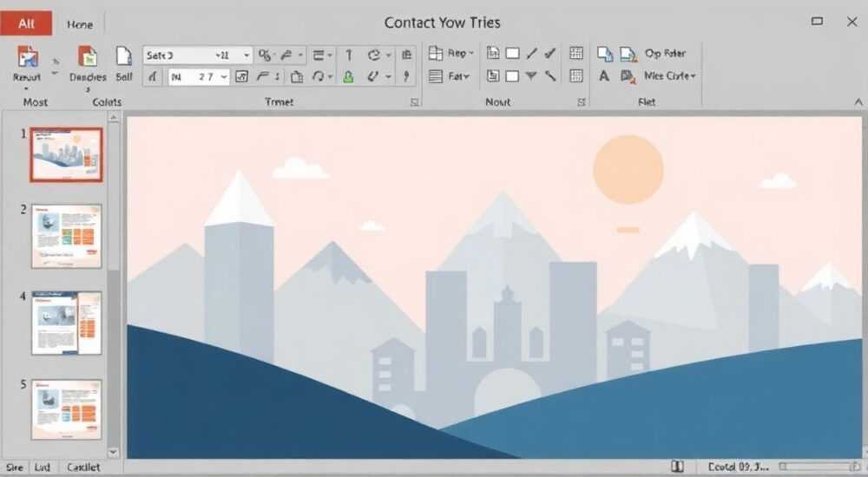Select slide 4 thumbnail
This screenshot has width=868, height=477.
coord(67,323)
